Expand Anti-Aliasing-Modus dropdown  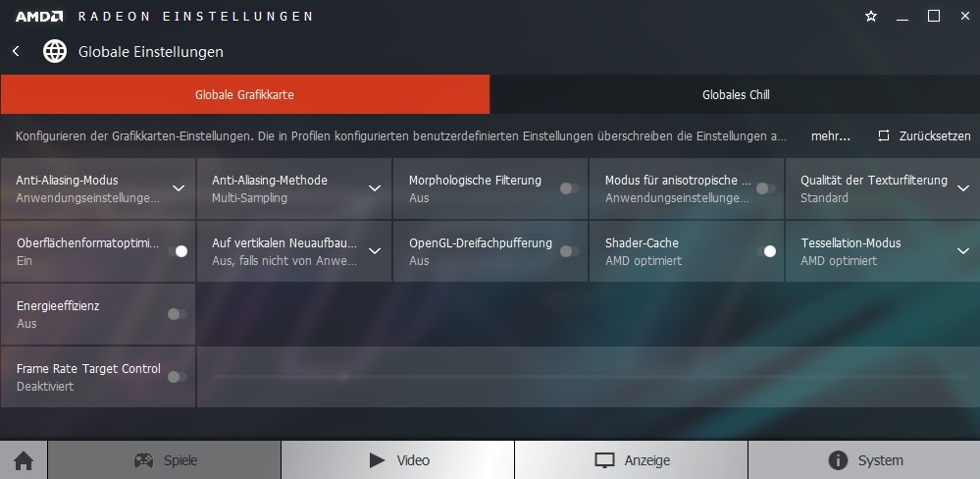coord(179,188)
